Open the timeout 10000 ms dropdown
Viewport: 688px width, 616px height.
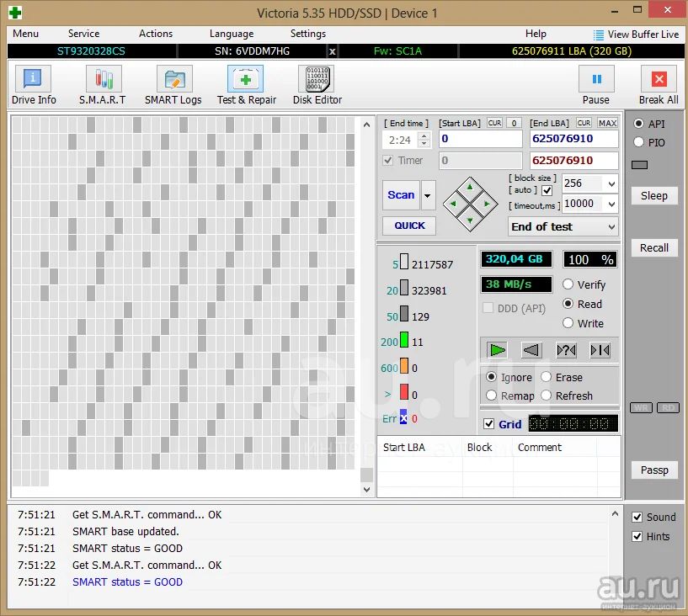[611, 204]
